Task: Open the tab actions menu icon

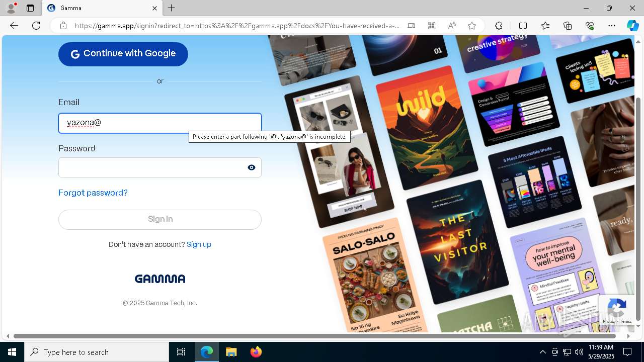Action: [x=30, y=8]
